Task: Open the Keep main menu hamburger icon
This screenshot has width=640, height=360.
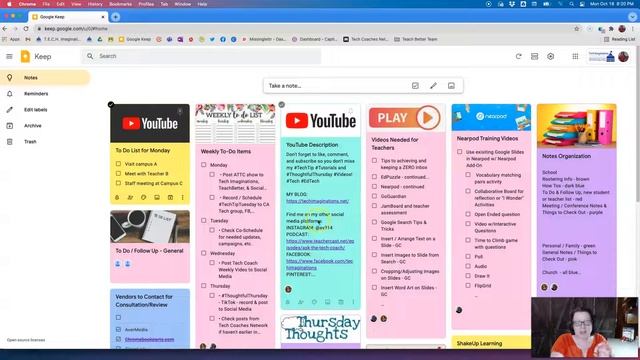Action: [x=9, y=56]
